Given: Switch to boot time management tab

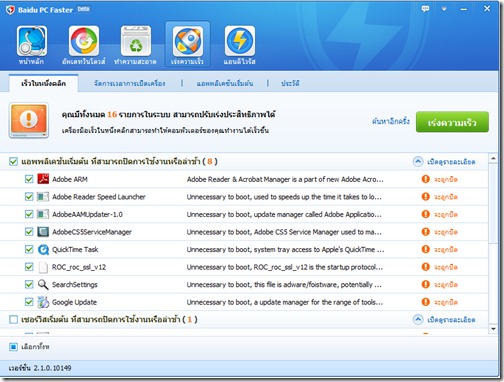Looking at the screenshot, I should tap(129, 83).
